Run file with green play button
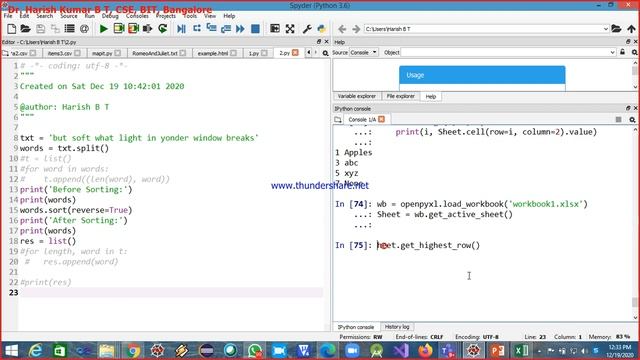The image size is (640, 360). (104, 29)
